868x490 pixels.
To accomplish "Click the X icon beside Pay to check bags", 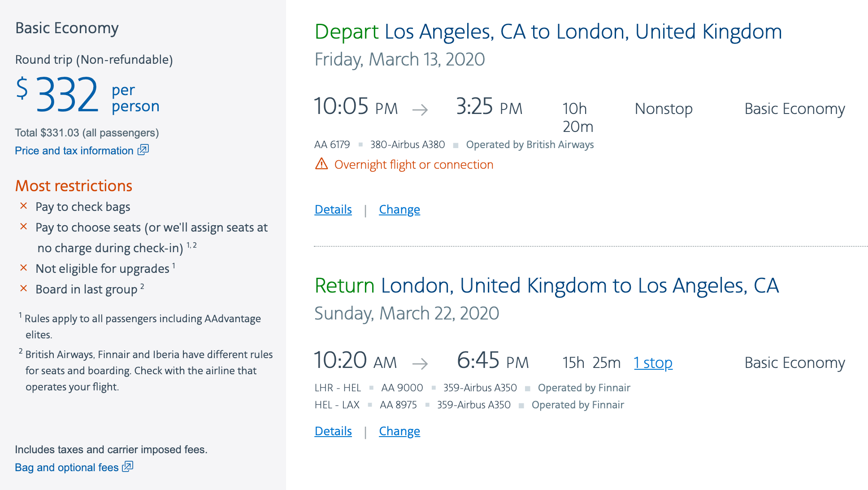I will click(x=24, y=206).
